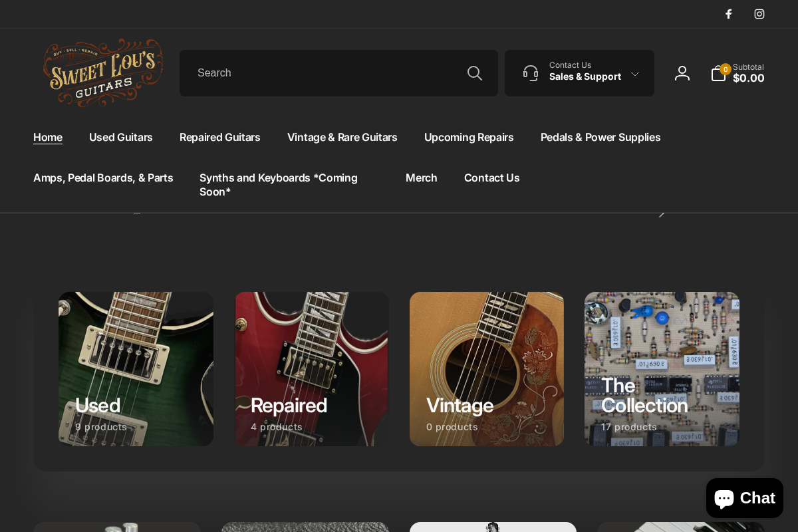Open the Contact Us link
The height and width of the screenshot is (532, 798).
pos(491,178)
